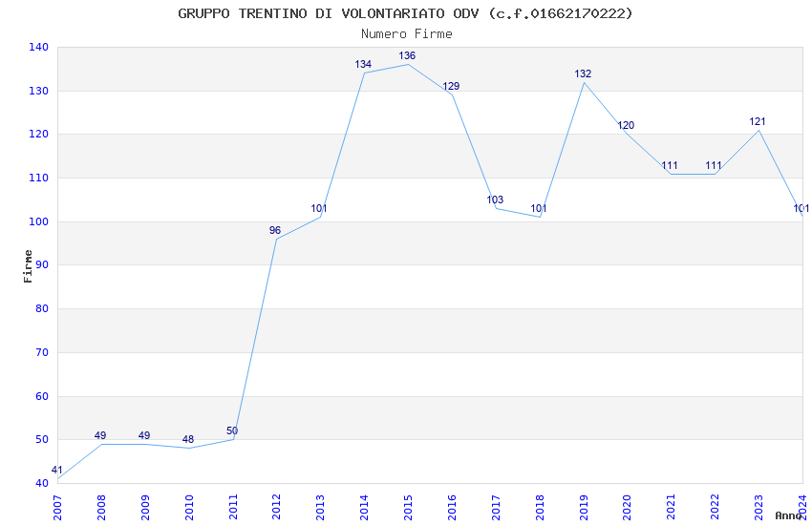Click the 136 peak data label
The width and height of the screenshot is (812, 525).
tap(407, 56)
